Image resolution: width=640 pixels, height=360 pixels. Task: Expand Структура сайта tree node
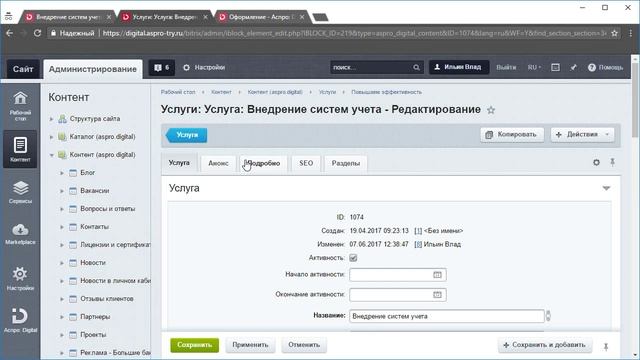pyautogui.click(x=51, y=119)
